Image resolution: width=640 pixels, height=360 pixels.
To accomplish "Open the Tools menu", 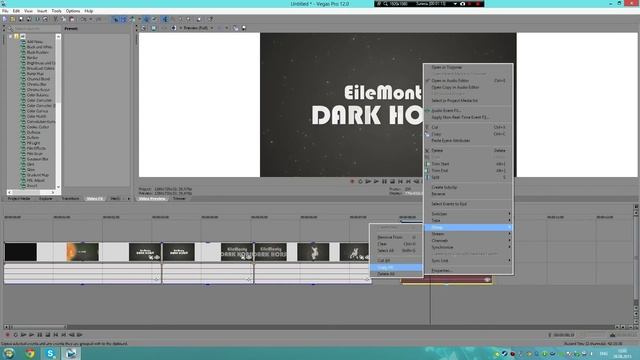I will click(x=56, y=11).
